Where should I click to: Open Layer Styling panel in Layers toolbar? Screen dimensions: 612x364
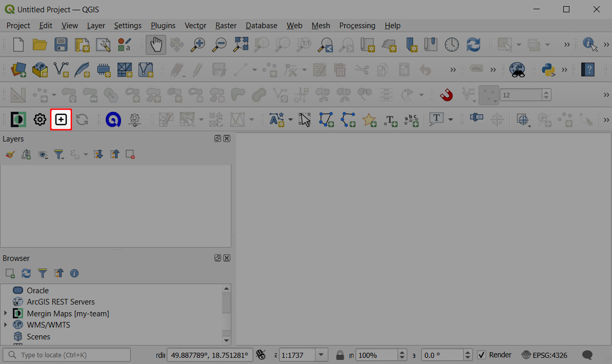[x=10, y=154]
